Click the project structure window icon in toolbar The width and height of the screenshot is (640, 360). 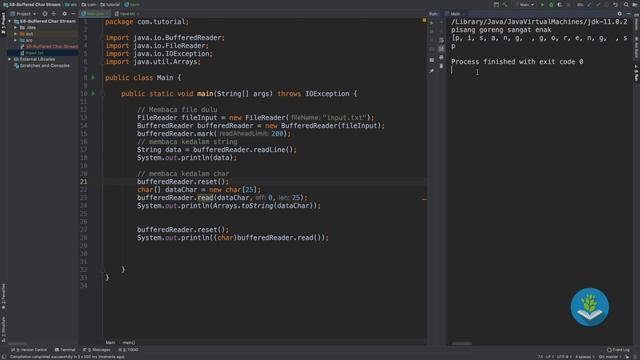[x=496, y=4]
